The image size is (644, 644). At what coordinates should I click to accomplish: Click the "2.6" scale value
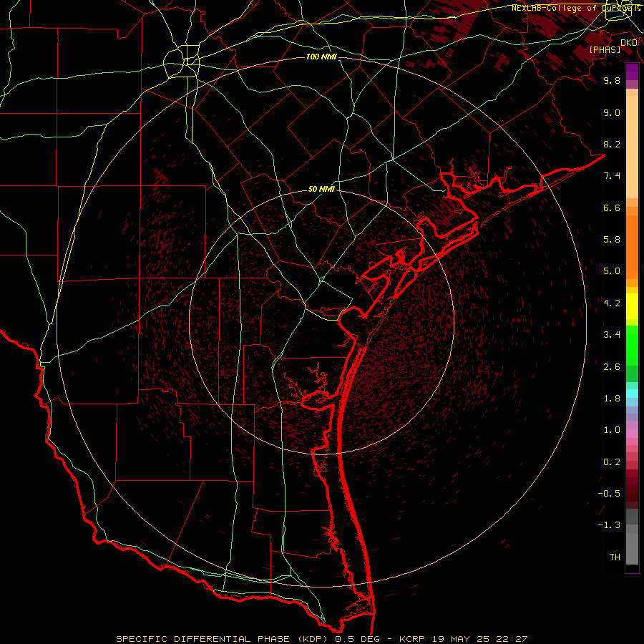612,367
